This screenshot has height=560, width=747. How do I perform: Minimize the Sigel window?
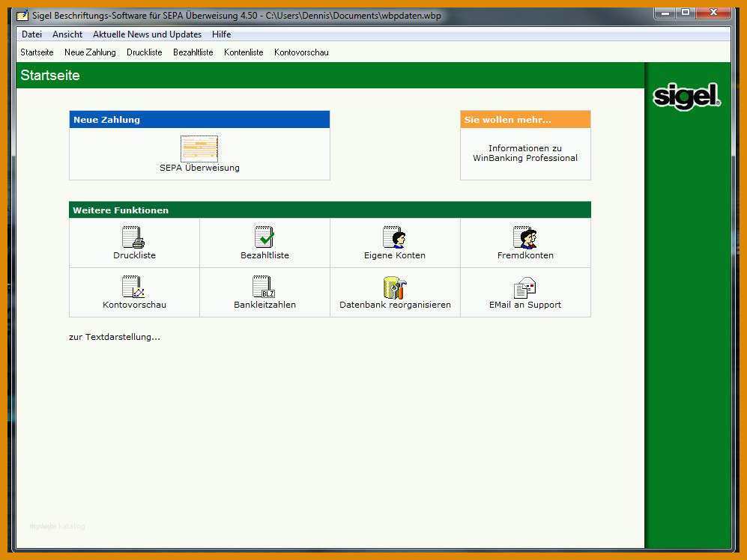click(x=665, y=13)
